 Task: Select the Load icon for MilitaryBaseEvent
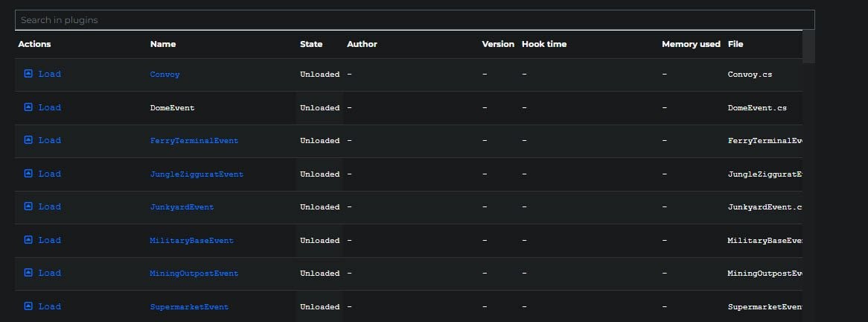click(x=28, y=240)
